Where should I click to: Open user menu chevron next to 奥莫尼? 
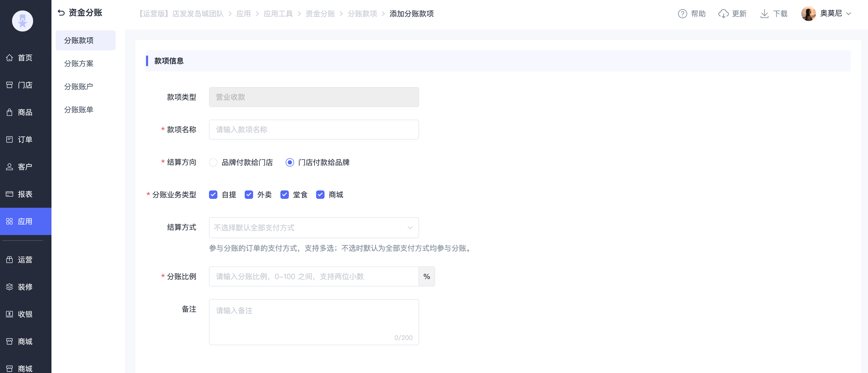pos(849,14)
